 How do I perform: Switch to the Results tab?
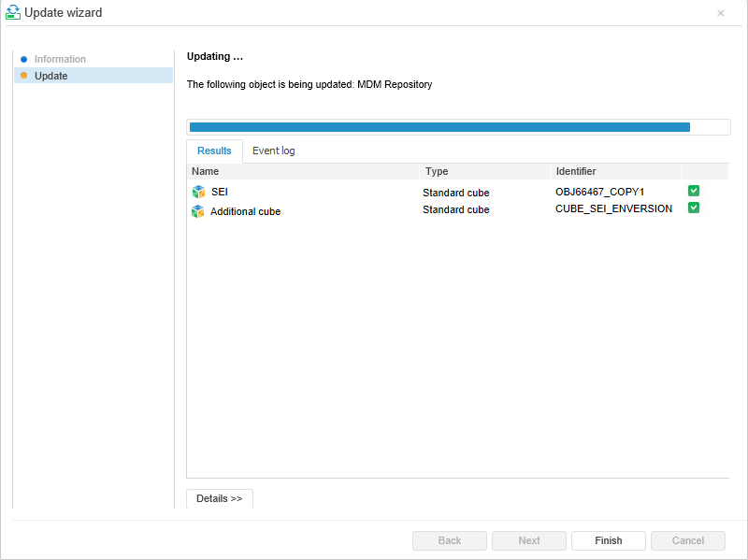214,151
